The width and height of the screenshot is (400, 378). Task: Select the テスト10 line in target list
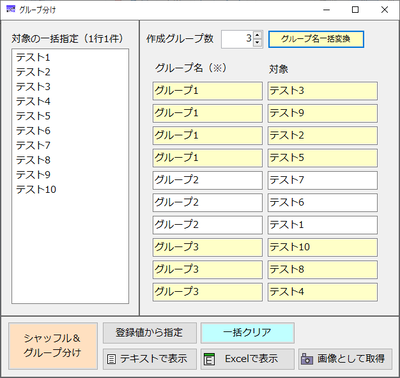click(x=36, y=189)
